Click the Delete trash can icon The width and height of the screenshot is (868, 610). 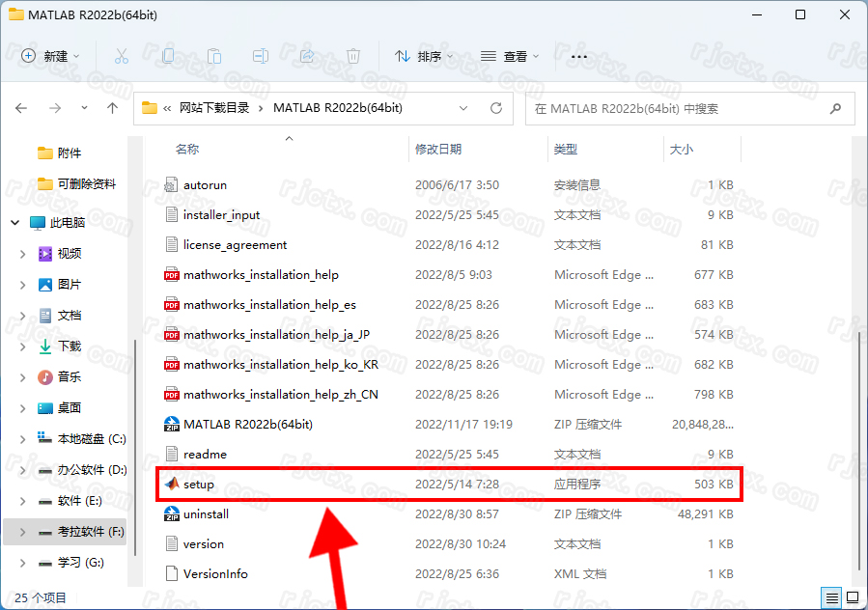353,56
